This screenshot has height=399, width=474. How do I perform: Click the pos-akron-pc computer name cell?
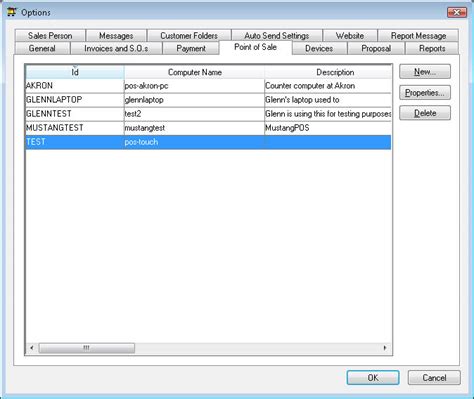pyautogui.click(x=194, y=86)
